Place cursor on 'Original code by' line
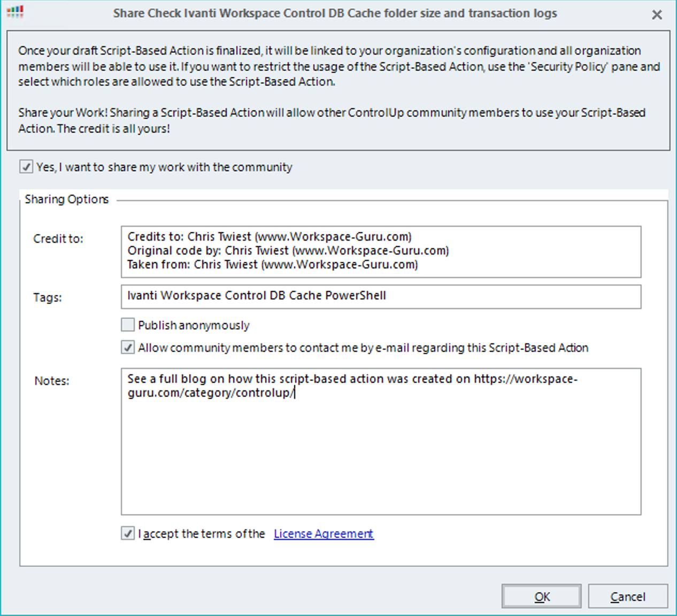The width and height of the screenshot is (677, 616). pos(288,251)
